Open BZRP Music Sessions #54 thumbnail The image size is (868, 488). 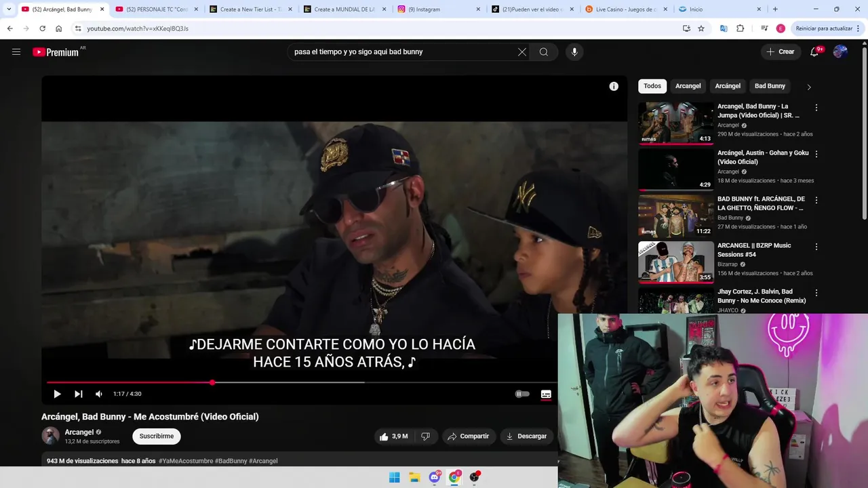point(675,262)
